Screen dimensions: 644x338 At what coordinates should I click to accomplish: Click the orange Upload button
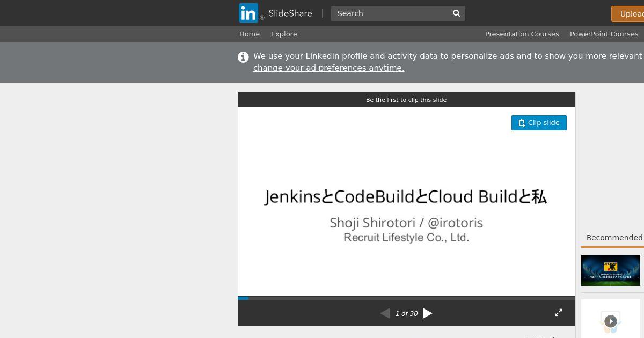click(628, 14)
